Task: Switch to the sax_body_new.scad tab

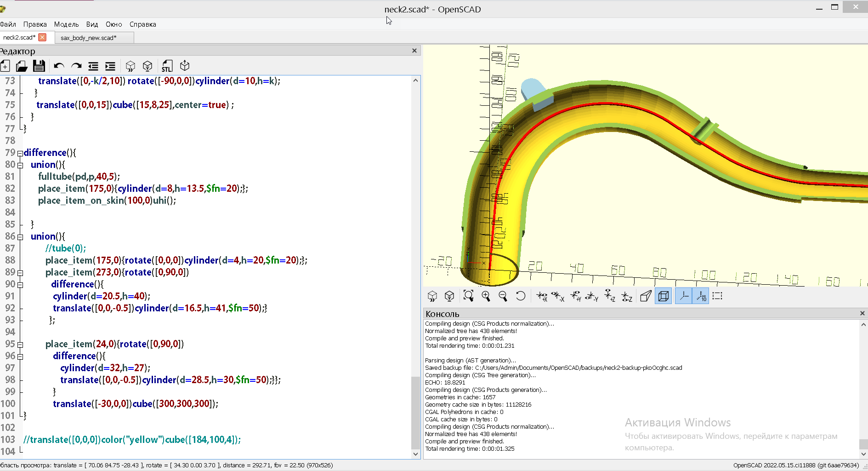Action: pyautogui.click(x=89, y=38)
